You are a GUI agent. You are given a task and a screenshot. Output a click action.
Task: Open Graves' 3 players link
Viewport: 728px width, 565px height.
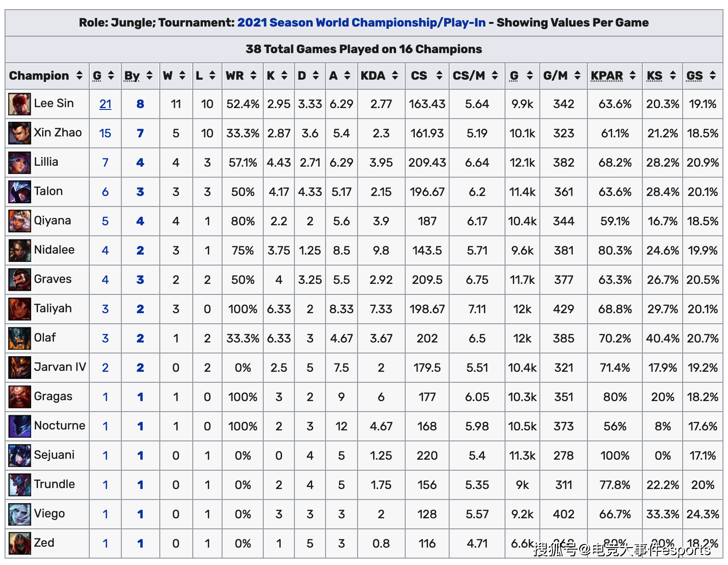pos(140,280)
